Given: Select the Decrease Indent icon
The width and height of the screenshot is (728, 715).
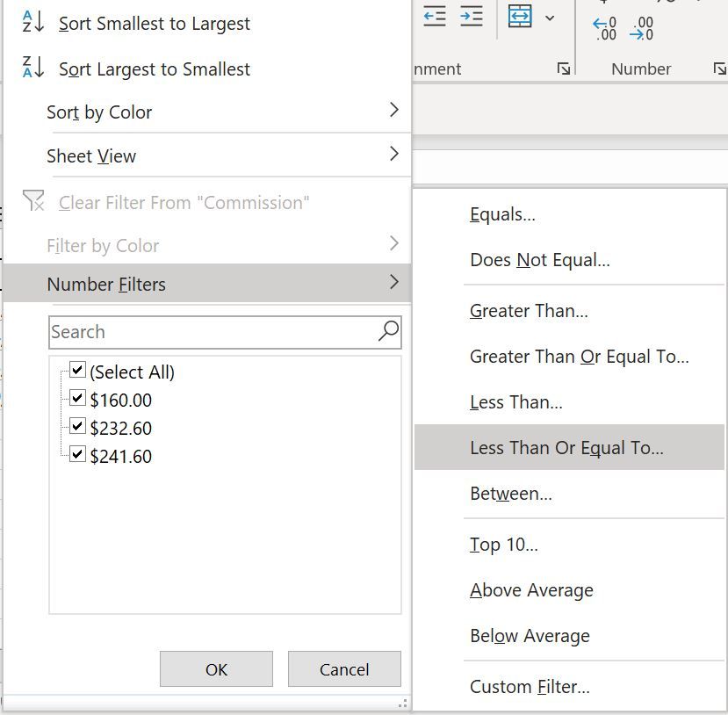Looking at the screenshot, I should click(435, 16).
